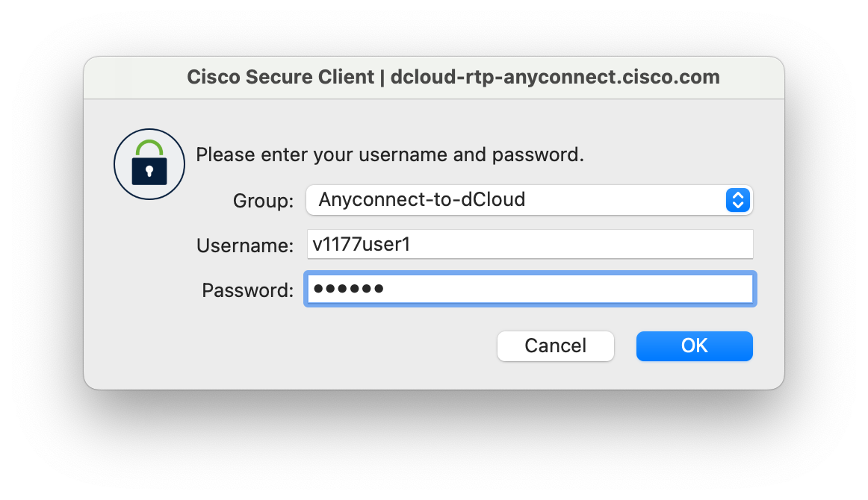Click the Group label
This screenshot has height=500, width=868.
[x=263, y=201]
